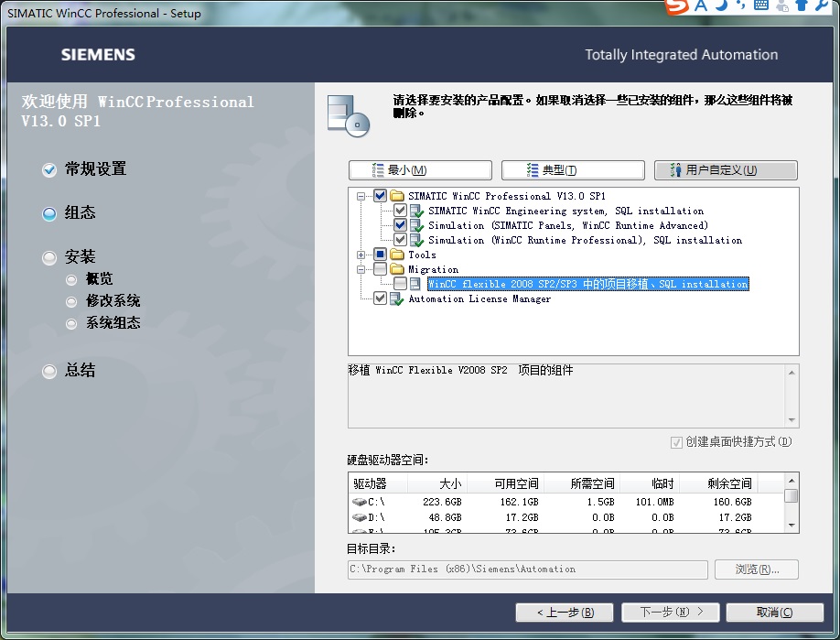Select the 安装 step in sidebar
This screenshot has height=640, width=840.
tap(70, 257)
